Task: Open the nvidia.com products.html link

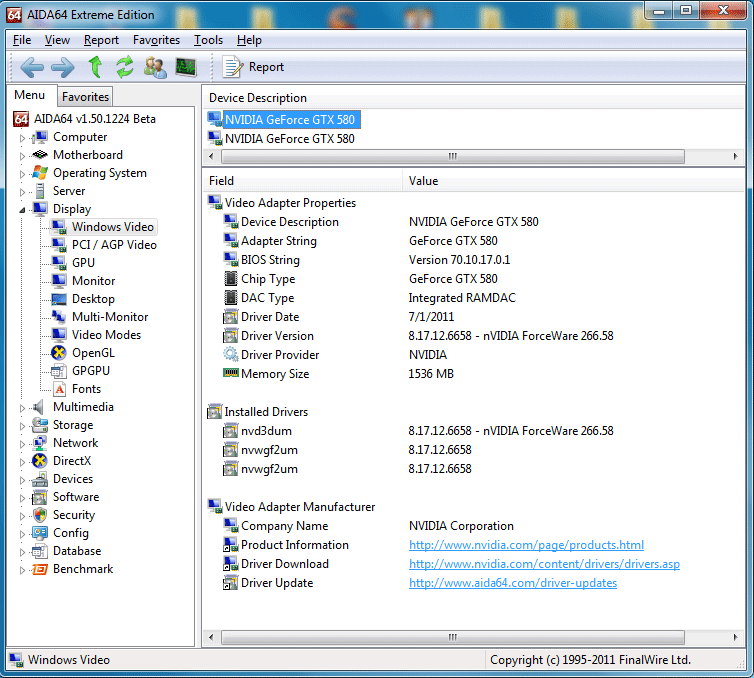Action: click(526, 545)
